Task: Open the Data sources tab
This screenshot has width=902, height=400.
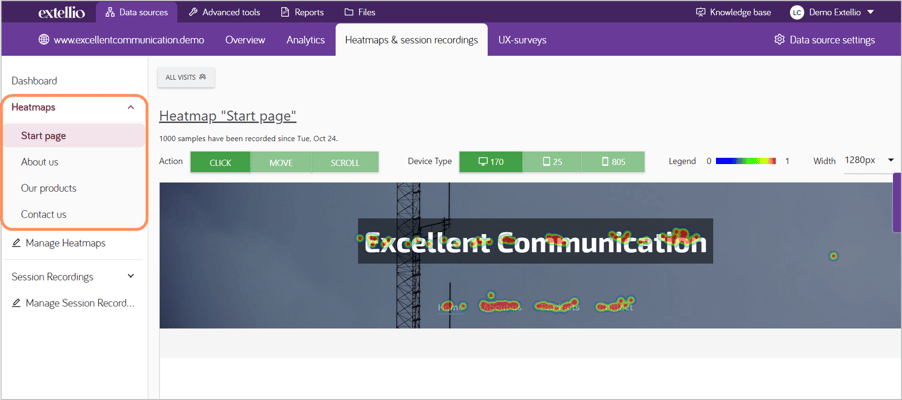Action: pos(136,12)
